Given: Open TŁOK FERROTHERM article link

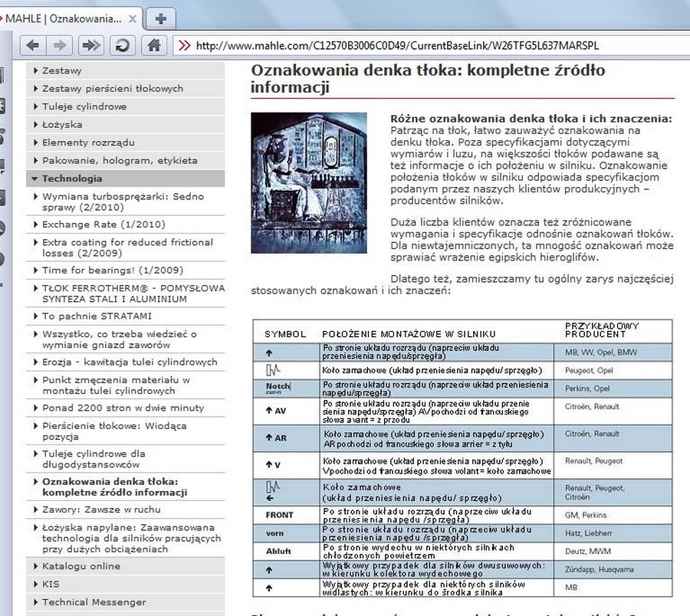Looking at the screenshot, I should tap(133, 293).
